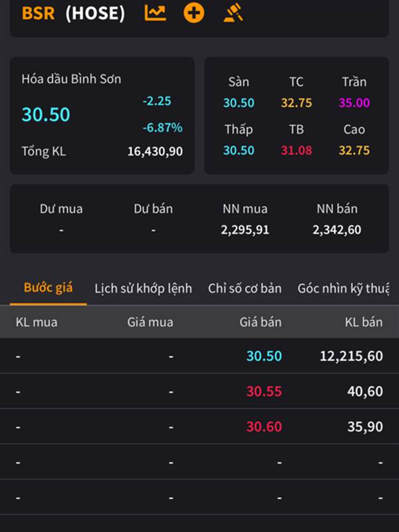
Task: Open the Chỉ số cơ bản tab
Action: tap(245, 289)
